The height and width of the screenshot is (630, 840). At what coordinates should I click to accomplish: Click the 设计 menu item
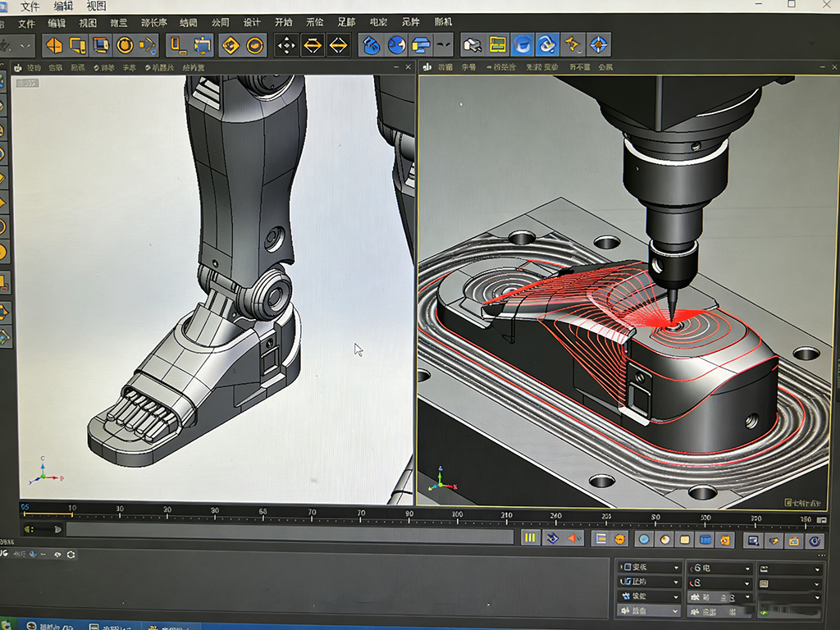pos(253,22)
